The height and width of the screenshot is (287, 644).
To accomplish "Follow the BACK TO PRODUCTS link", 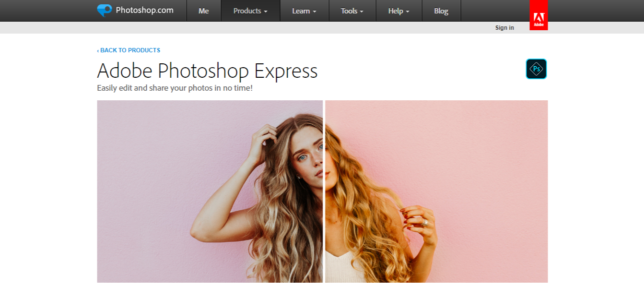I will coord(129,50).
